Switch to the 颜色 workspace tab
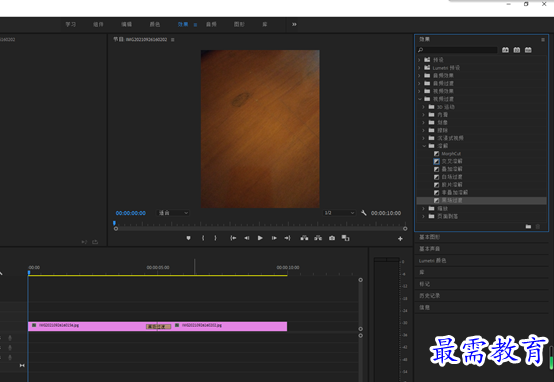Image resolution: width=554 pixels, height=382 pixels. click(155, 24)
